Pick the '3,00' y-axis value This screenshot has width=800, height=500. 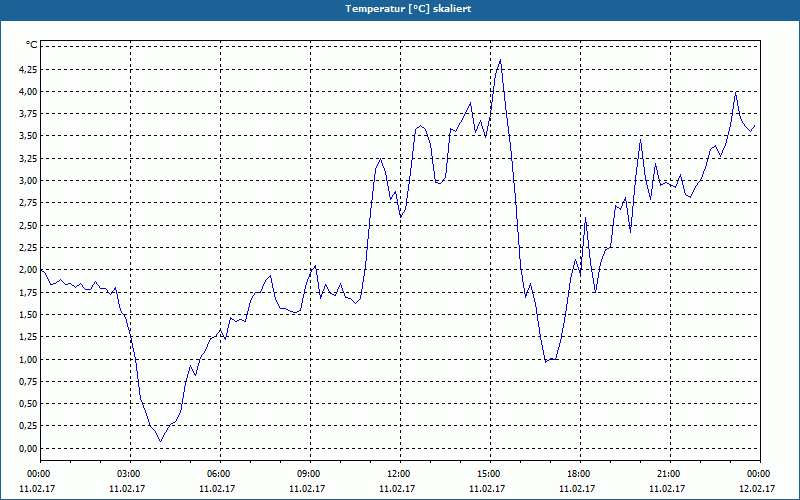point(28,181)
